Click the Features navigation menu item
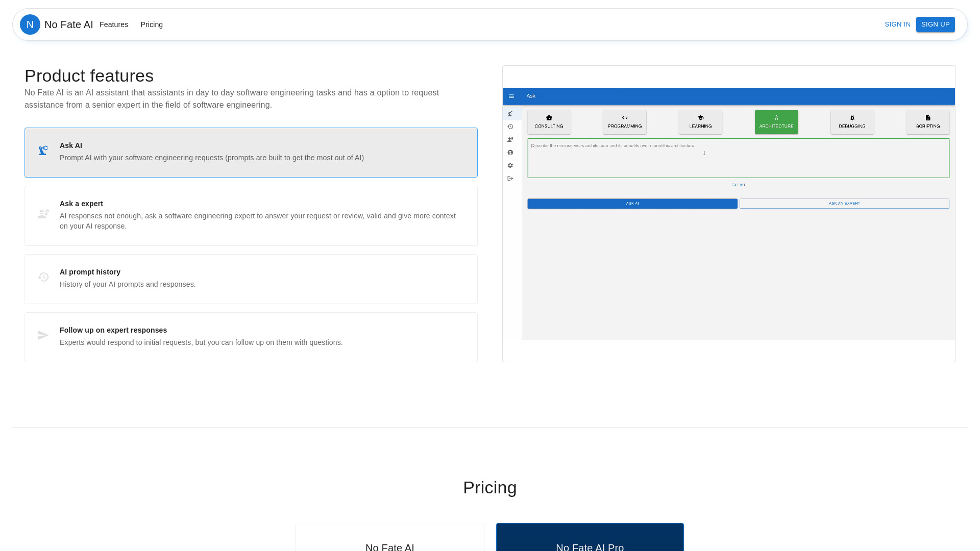Viewport: 980px width, 551px height. [113, 24]
